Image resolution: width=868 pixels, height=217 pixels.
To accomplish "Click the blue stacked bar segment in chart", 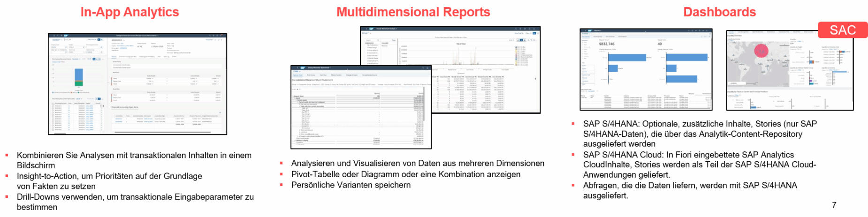I will 79,74.
